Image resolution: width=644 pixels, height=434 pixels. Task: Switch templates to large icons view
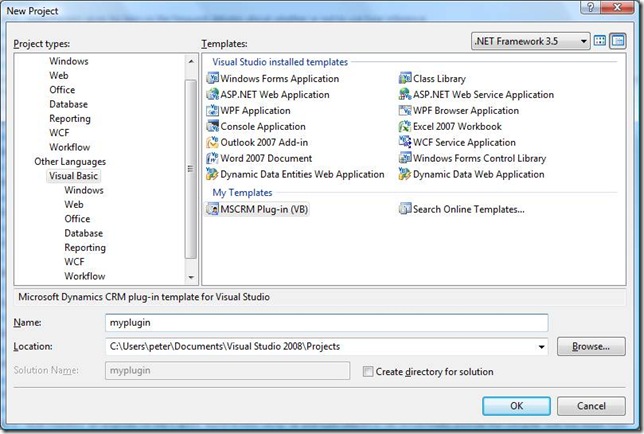pyautogui.click(x=600, y=41)
